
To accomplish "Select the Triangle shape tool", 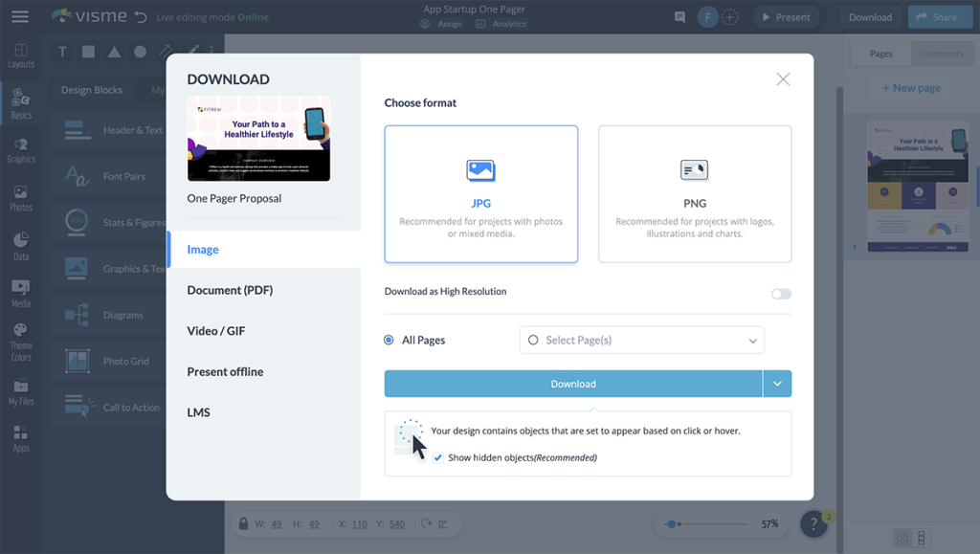I will (113, 52).
